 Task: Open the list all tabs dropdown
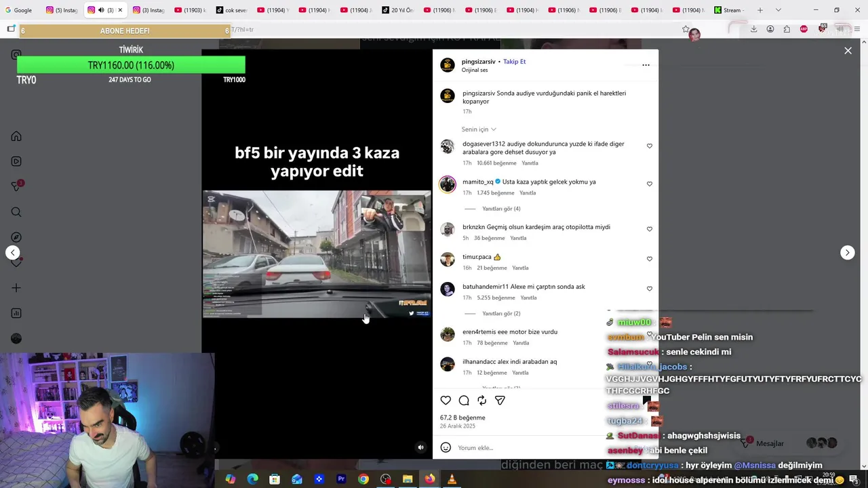point(778,10)
